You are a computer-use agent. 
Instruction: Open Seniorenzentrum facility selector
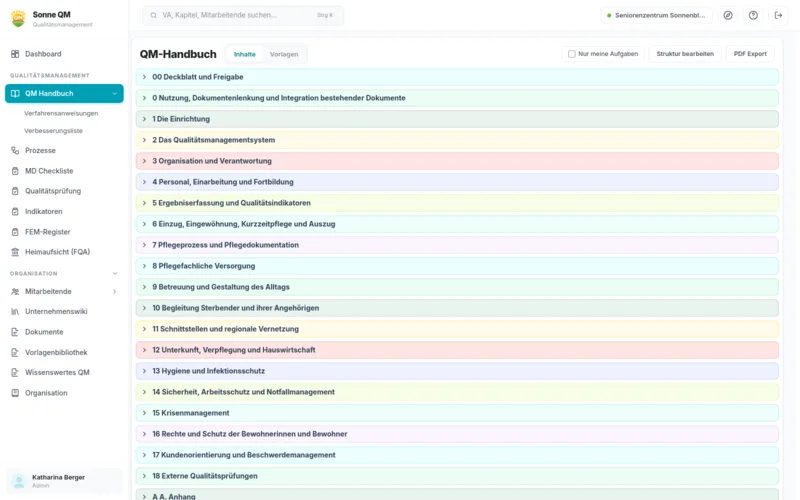pos(656,15)
